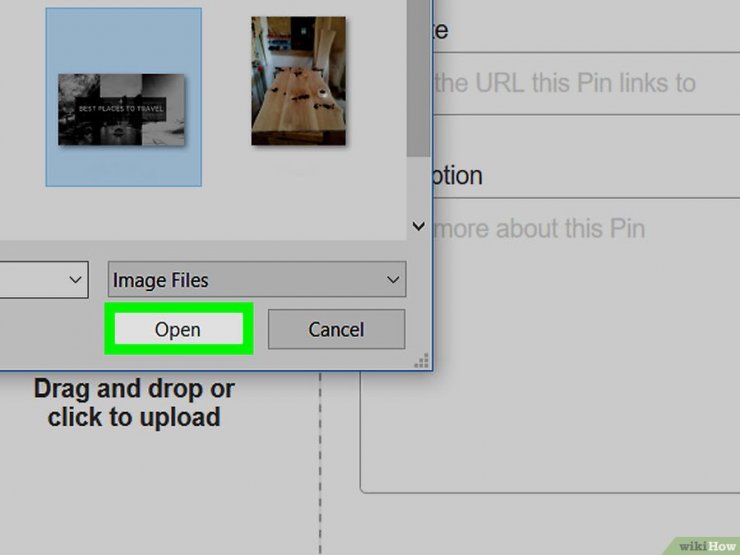Click the Pin destination URL field
Image resolution: width=740 pixels, height=555 pixels.
(x=586, y=84)
